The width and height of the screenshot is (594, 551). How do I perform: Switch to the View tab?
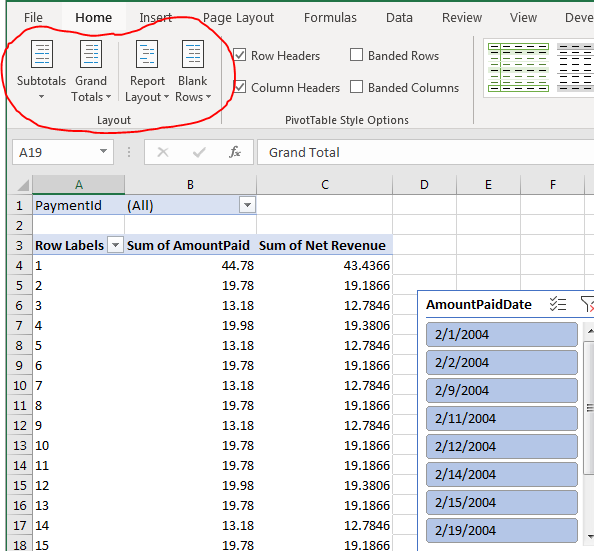coord(524,17)
